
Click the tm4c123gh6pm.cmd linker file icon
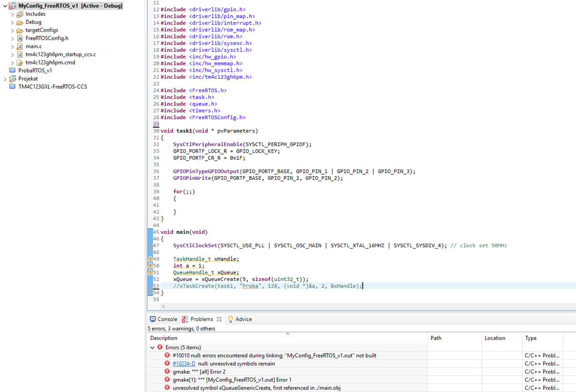click(20, 63)
